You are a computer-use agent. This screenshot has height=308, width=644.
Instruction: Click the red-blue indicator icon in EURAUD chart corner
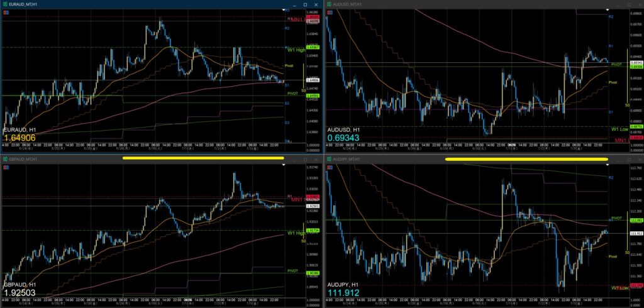pos(6,13)
